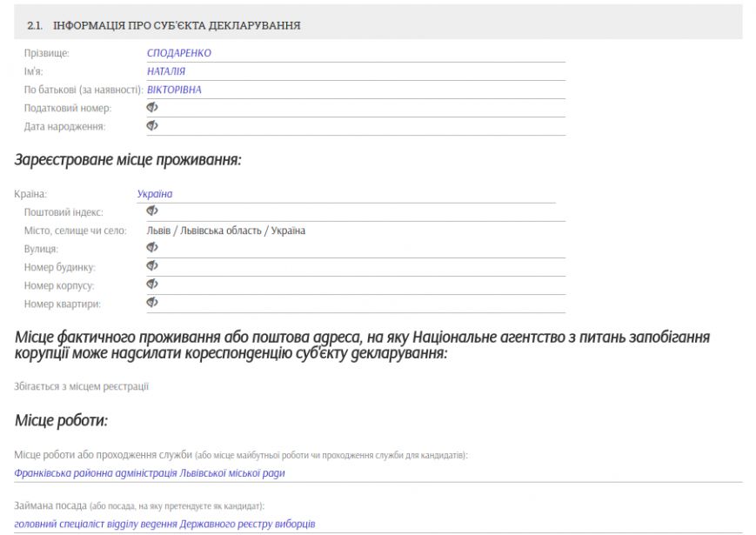Click label Номер квартири
This screenshot has height=535, width=756.
pos(62,304)
